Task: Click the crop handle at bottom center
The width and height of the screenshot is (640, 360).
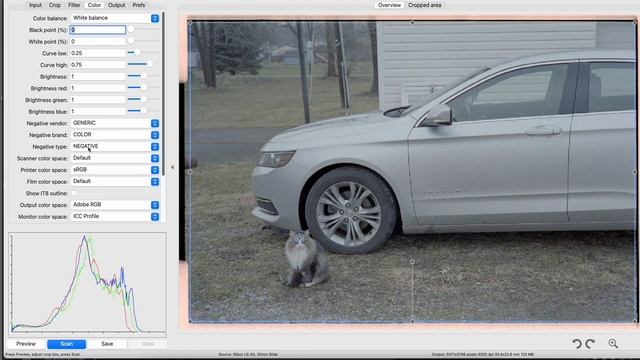Action: pos(412,321)
